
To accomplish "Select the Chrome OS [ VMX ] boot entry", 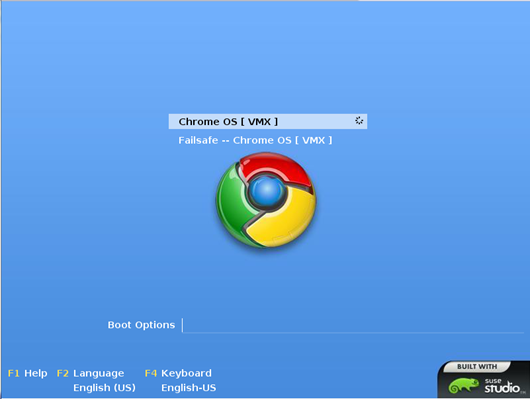I will tap(268, 121).
